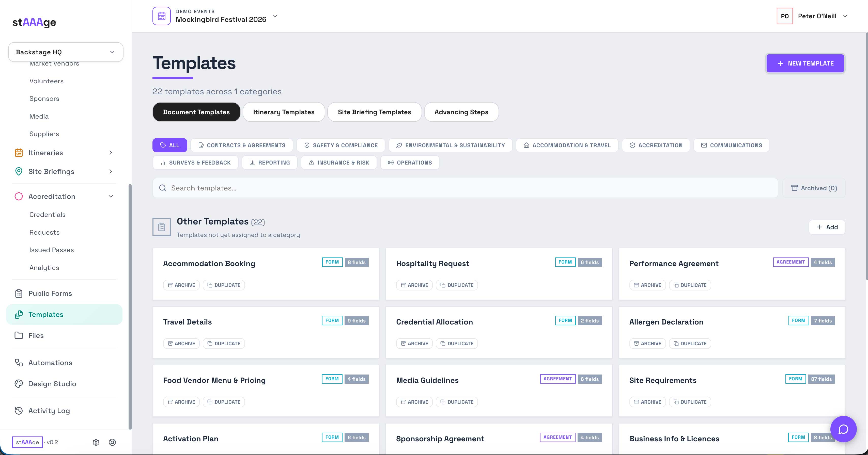Screen dimensions: 868x455
Task: Filter by Operations category
Action: 410,163
